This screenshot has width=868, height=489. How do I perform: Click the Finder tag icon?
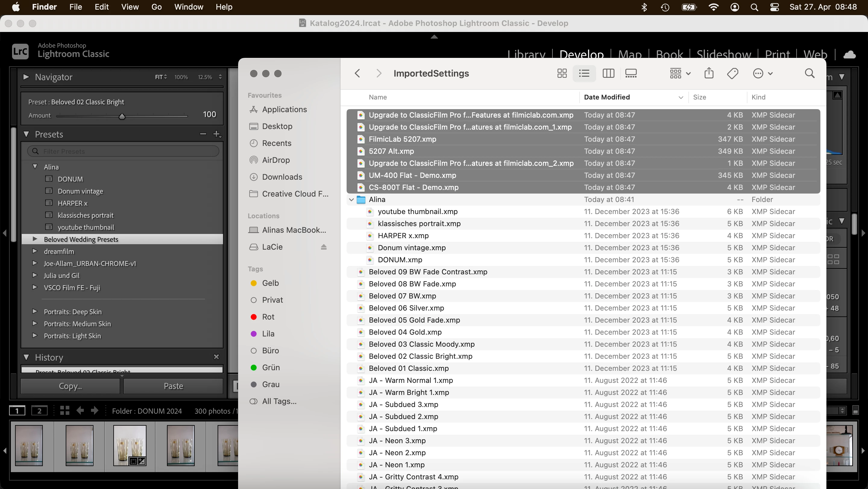click(x=733, y=74)
